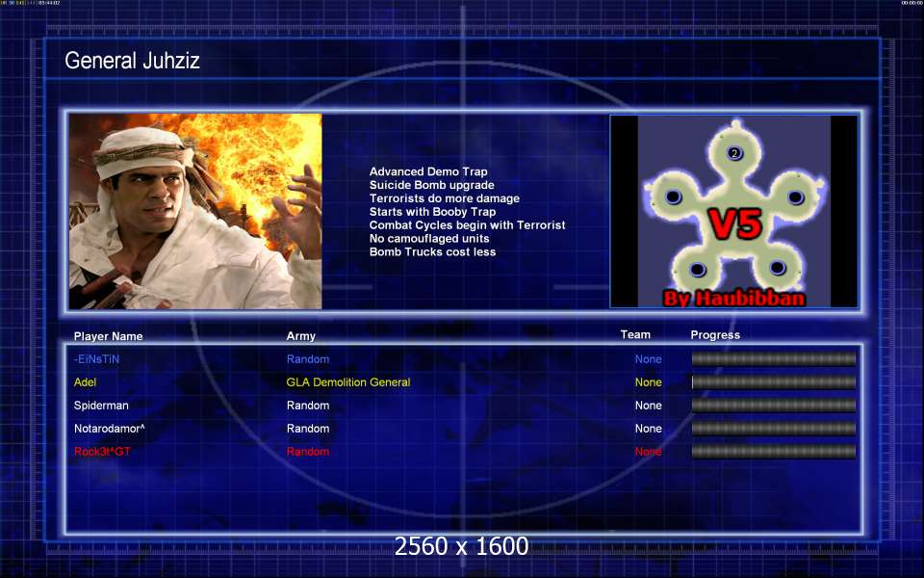The height and width of the screenshot is (578, 924).
Task: Click Adel's loading progress bar
Action: pos(774,382)
